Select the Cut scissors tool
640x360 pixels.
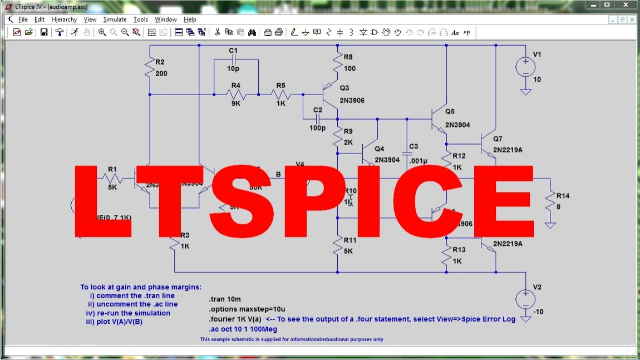217,32
